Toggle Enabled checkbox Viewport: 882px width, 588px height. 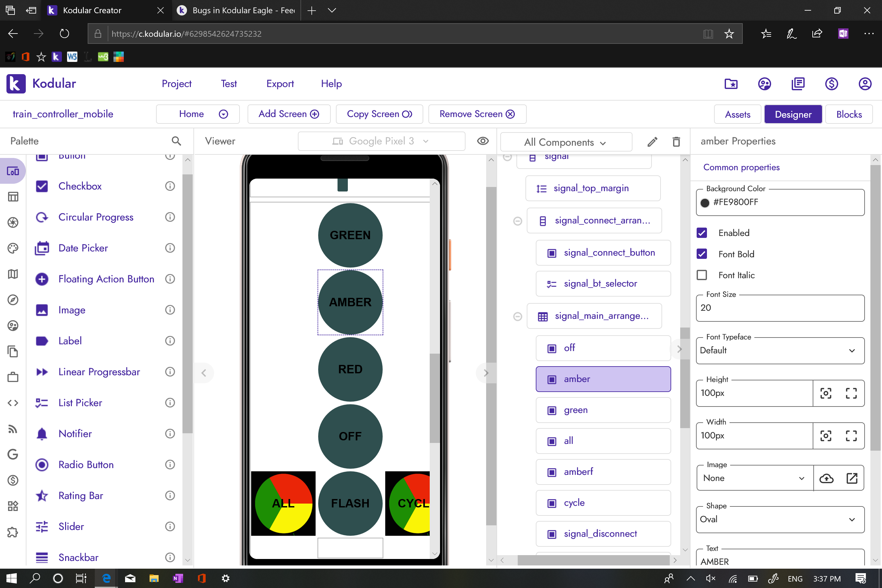[x=701, y=233]
